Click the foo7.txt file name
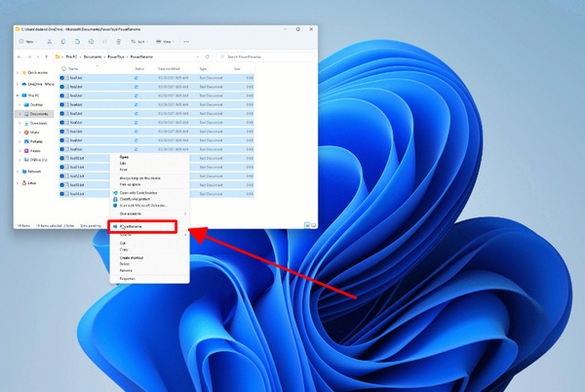Image resolution: width=585 pixels, height=392 pixels. click(76, 132)
